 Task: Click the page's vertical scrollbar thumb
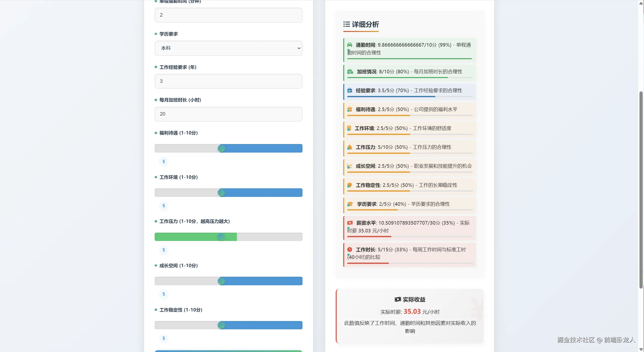[641, 190]
